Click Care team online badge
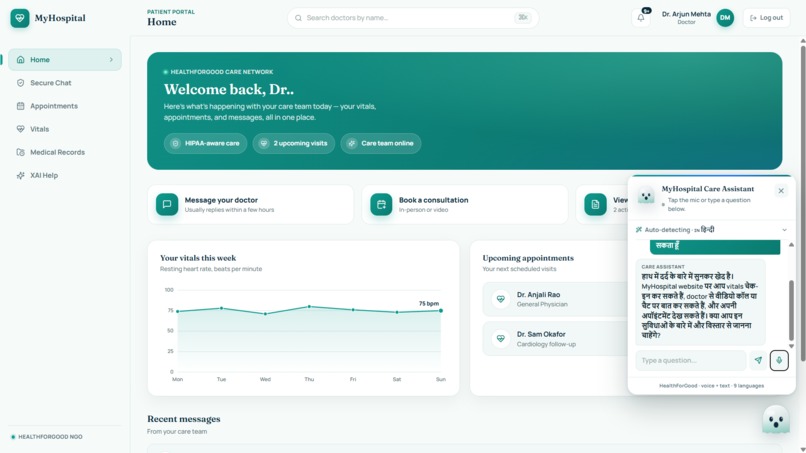Viewport: 806px width, 453px height. tap(381, 143)
